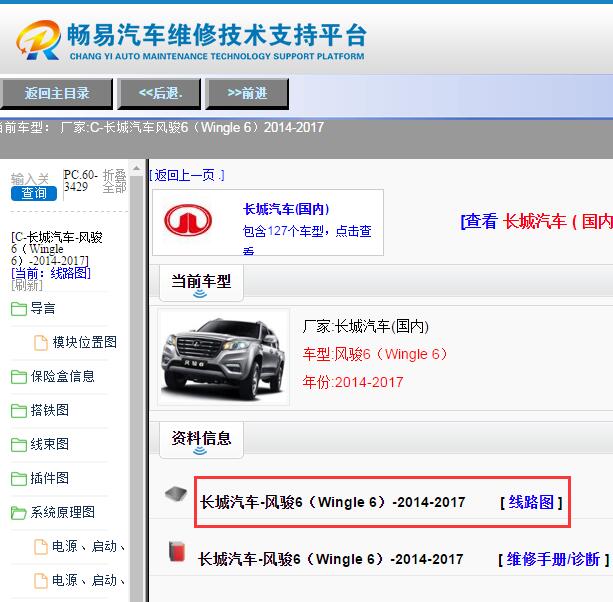Open the 线束图 folder icon
The height and width of the screenshot is (602, 613).
[18, 445]
